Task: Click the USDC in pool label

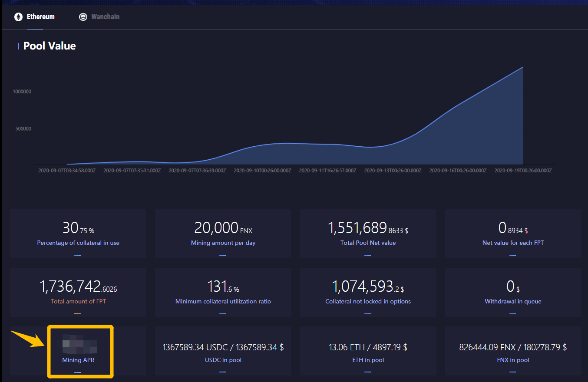Action: [223, 360]
